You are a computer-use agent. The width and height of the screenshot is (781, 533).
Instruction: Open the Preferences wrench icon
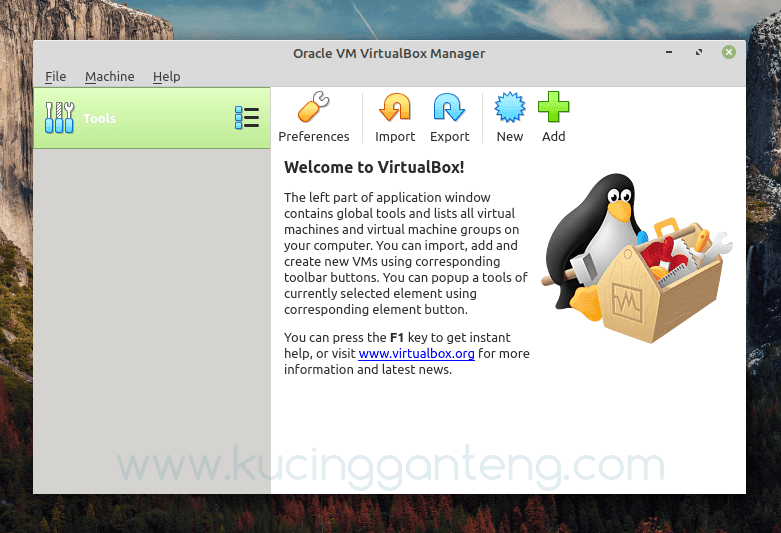coord(313,107)
